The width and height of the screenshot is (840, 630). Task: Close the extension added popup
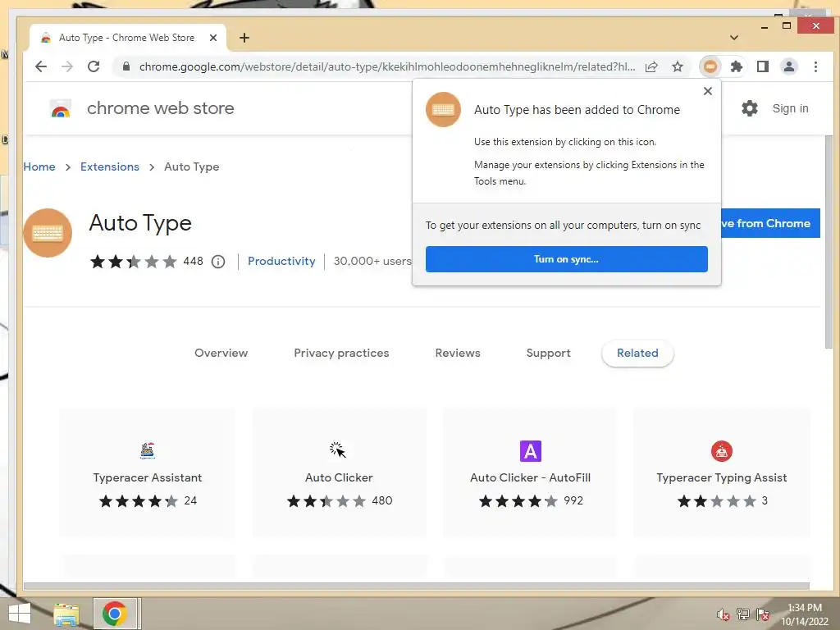tap(708, 91)
